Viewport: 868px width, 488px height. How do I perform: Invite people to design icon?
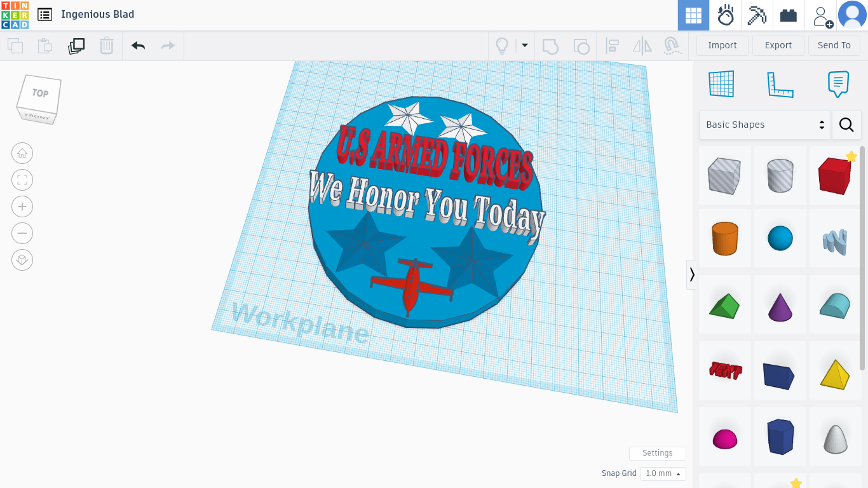coord(822,16)
